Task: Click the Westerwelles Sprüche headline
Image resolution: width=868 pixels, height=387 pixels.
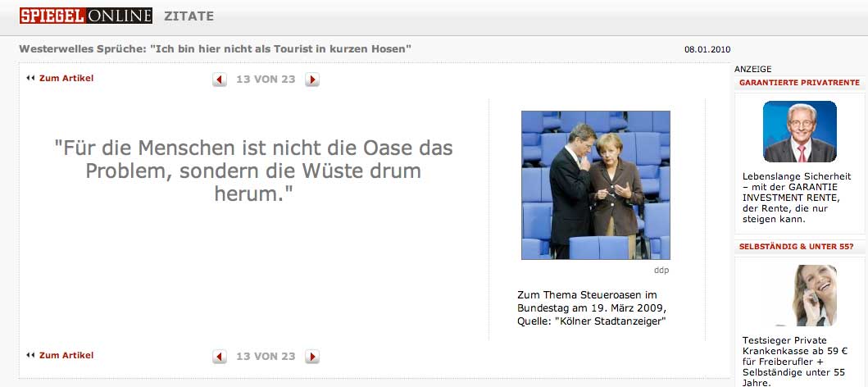Action: coord(216,48)
